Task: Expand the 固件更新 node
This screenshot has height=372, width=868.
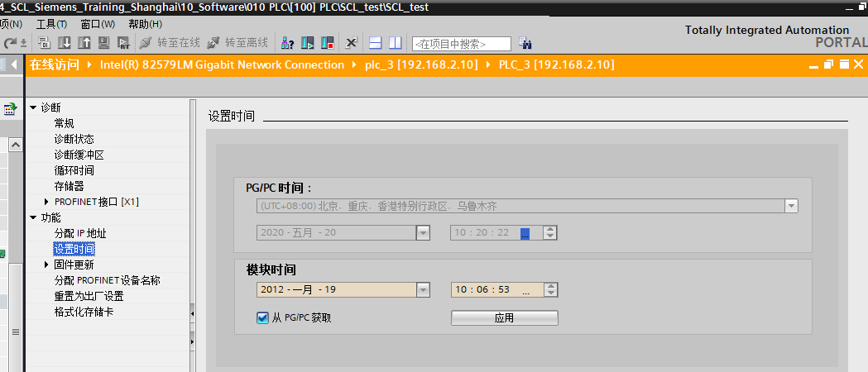Action: pyautogui.click(x=46, y=265)
